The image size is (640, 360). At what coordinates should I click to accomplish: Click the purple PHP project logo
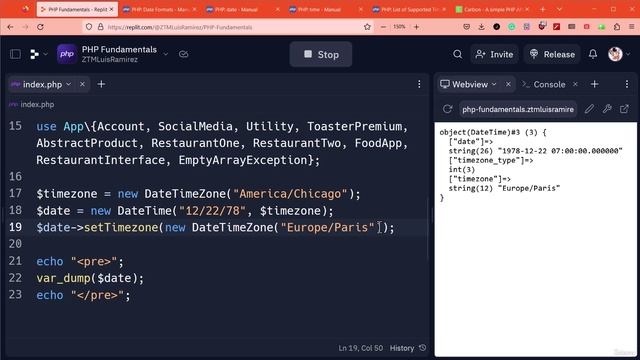tap(67, 54)
